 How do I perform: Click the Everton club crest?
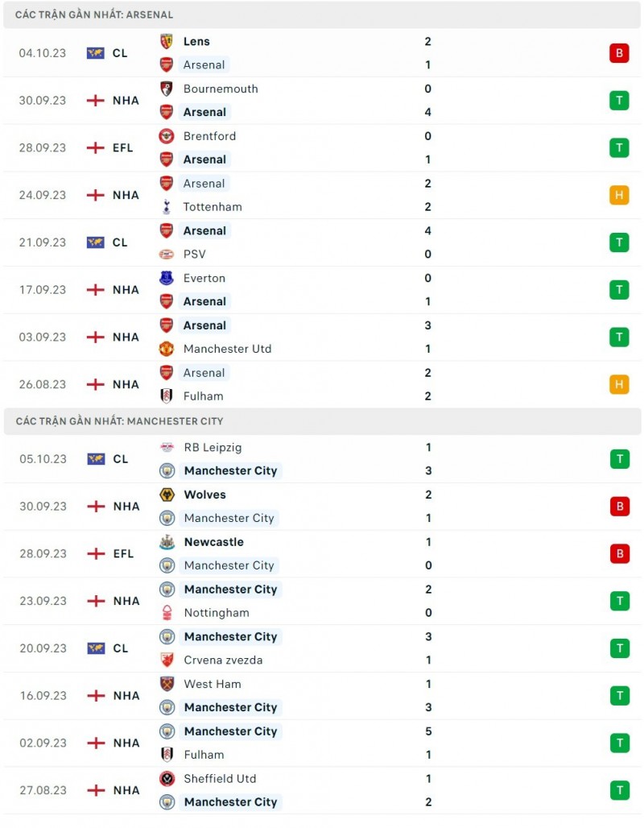click(167, 279)
